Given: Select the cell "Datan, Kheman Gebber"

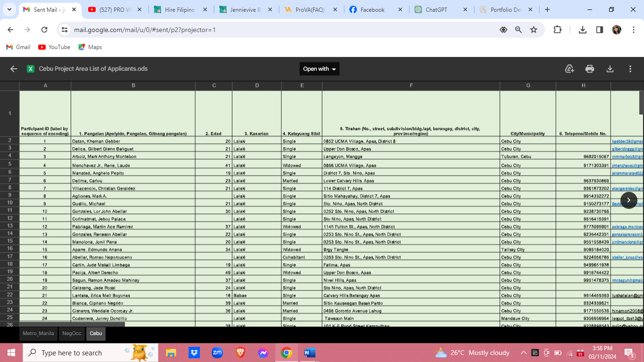Looking at the screenshot, I should pos(133,141).
